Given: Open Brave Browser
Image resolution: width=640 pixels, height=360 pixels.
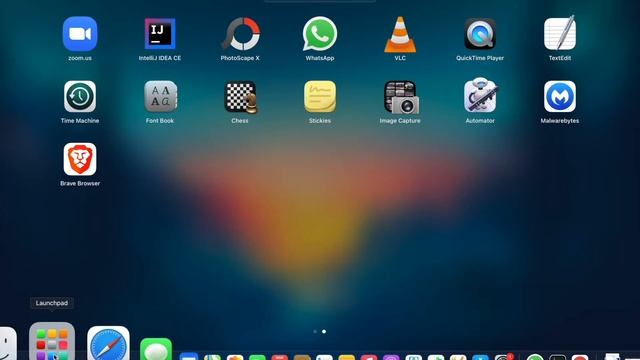Looking at the screenshot, I should coord(80,159).
